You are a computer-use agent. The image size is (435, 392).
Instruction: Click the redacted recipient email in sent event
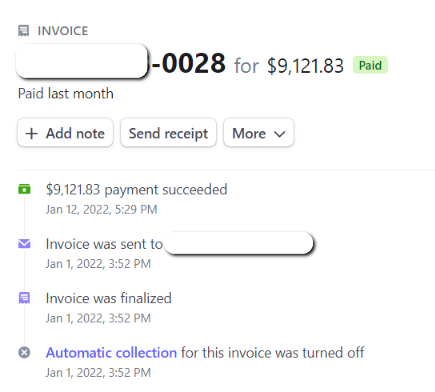pyautogui.click(x=239, y=243)
